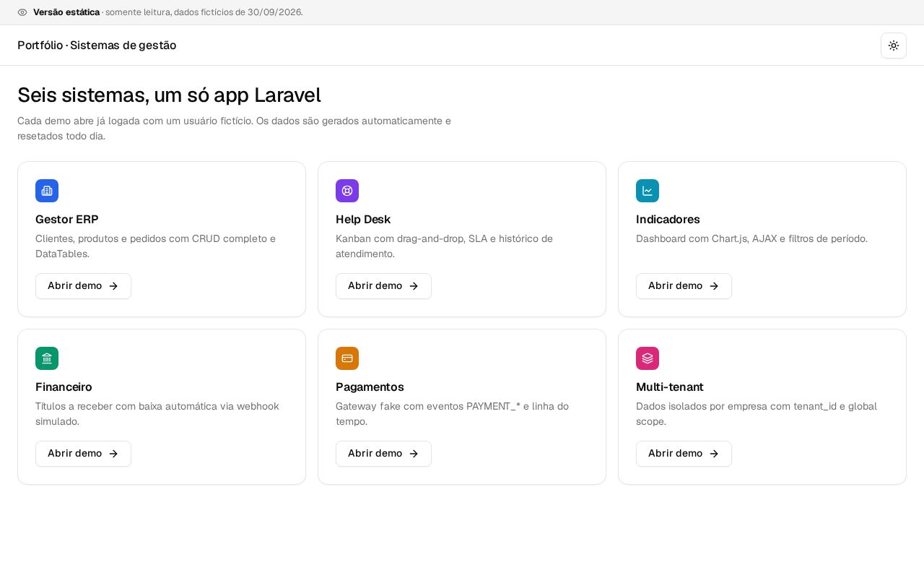Viewport: 924px width, 578px height.
Task: Click the heading Seis sistemas, um só app Laravel
Action: pyautogui.click(x=169, y=95)
